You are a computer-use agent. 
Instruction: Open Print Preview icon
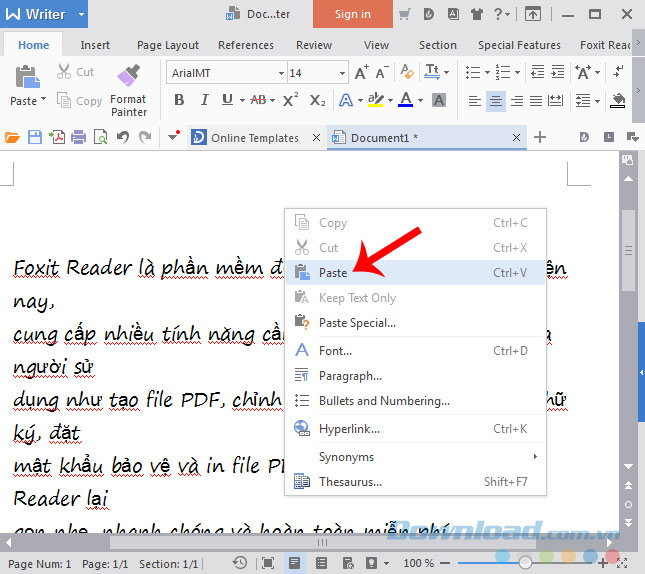point(100,137)
